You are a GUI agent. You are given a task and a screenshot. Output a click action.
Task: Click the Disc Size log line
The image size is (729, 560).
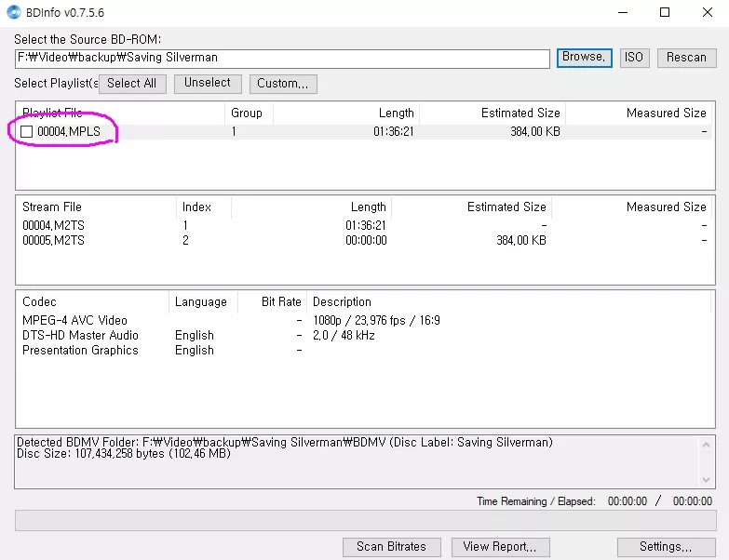(x=124, y=454)
